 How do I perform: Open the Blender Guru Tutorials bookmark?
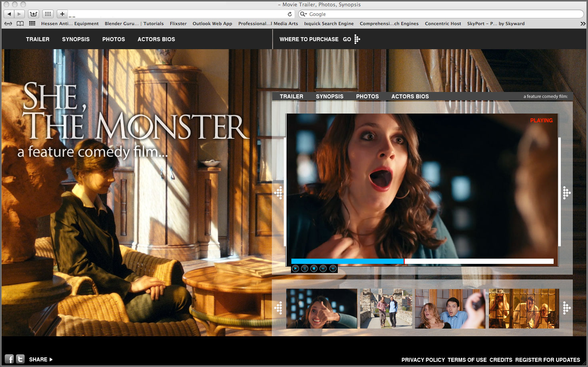tap(134, 24)
